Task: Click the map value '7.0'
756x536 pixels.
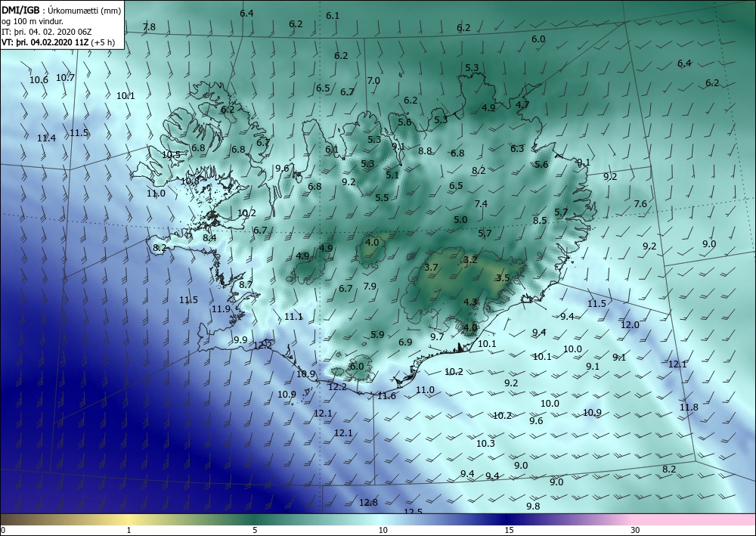Action: tap(373, 81)
